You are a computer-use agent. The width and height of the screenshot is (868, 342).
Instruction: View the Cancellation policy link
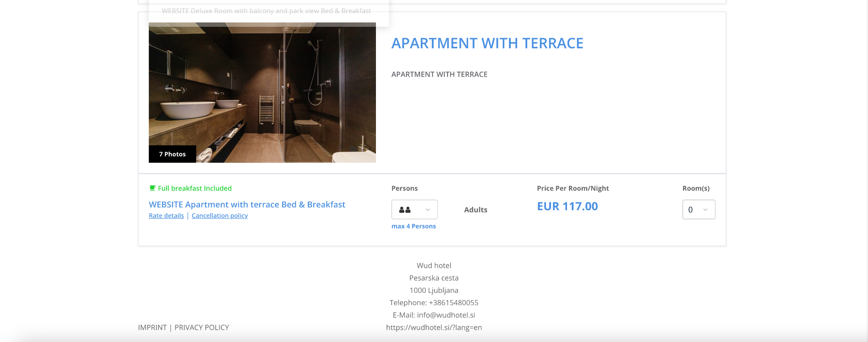[220, 216]
